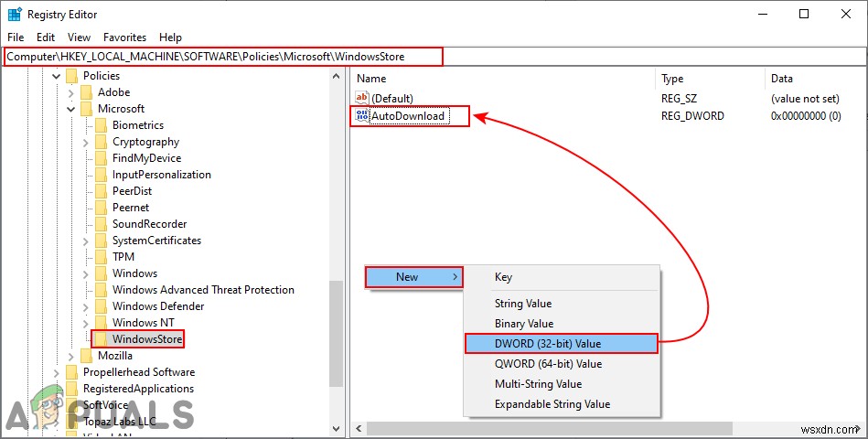
Task: Click the tree pane scroll-up arrow
Action: [337, 77]
